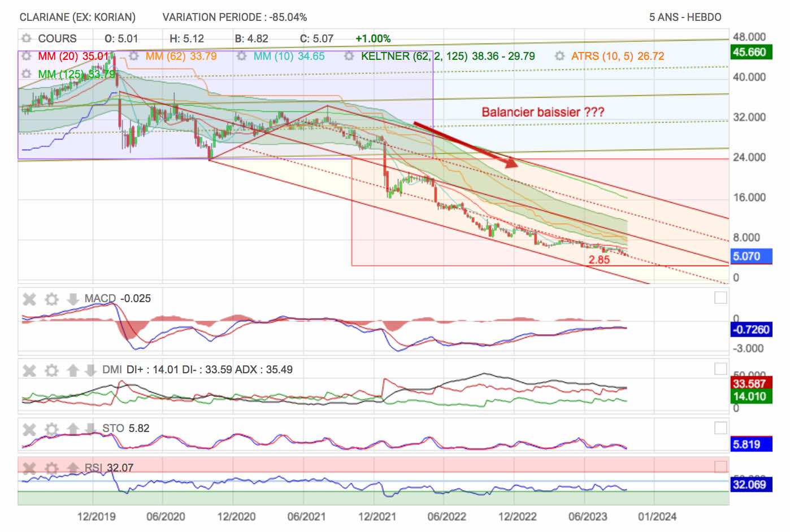Click the 5 ANS - HEBDO period label
790x532 pixels.
[x=685, y=17]
